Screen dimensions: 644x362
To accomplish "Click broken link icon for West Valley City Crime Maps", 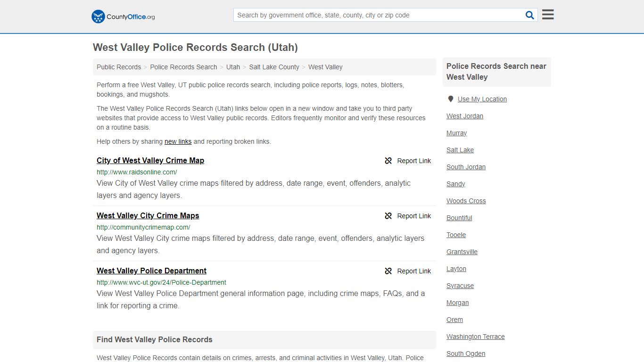I will pos(388,216).
